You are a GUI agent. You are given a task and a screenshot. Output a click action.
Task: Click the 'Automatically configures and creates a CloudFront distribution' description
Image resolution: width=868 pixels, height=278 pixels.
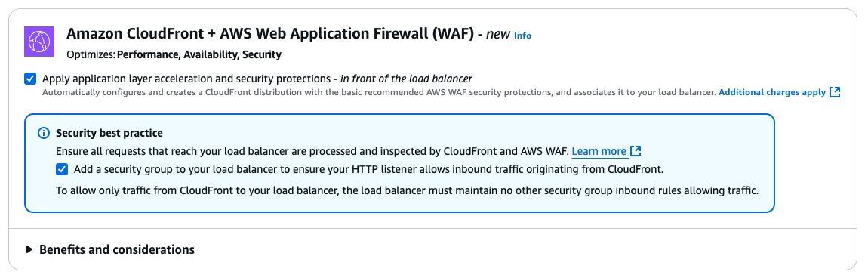(x=379, y=92)
